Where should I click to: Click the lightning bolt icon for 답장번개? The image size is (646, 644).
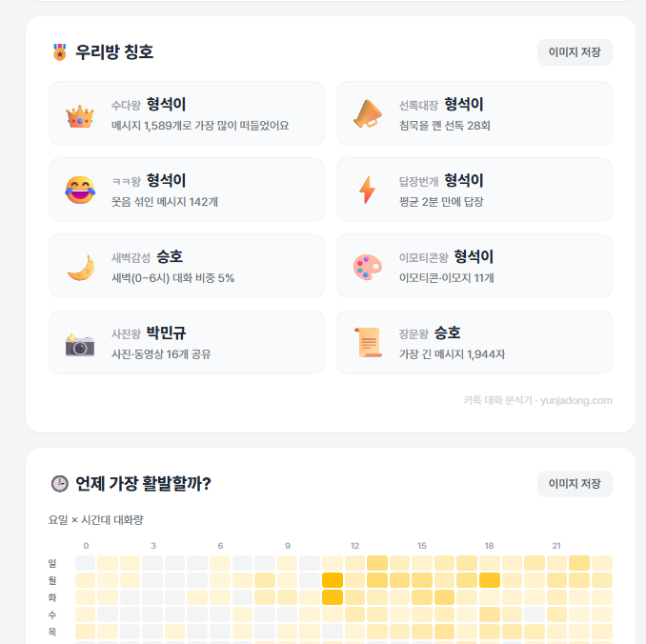367,190
